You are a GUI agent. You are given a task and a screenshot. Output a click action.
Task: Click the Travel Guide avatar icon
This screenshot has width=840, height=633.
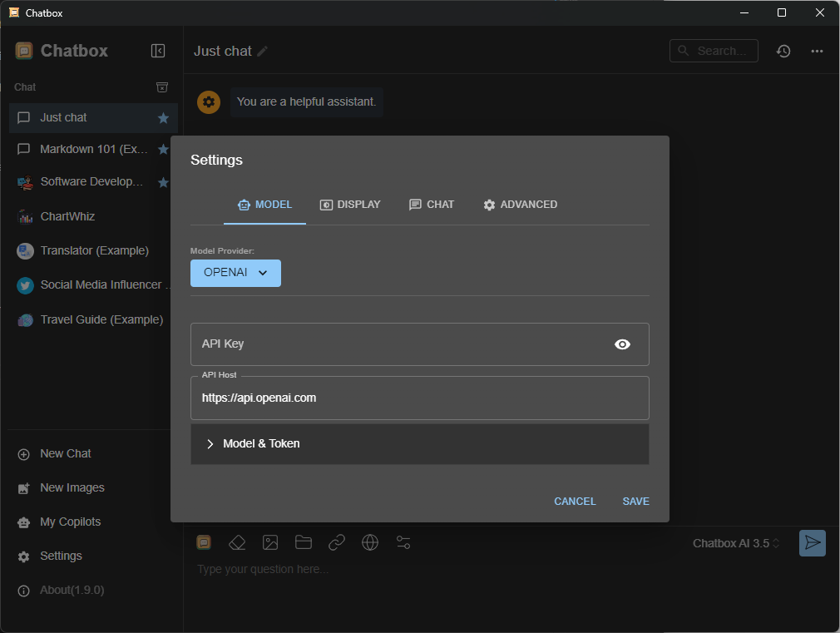point(25,320)
